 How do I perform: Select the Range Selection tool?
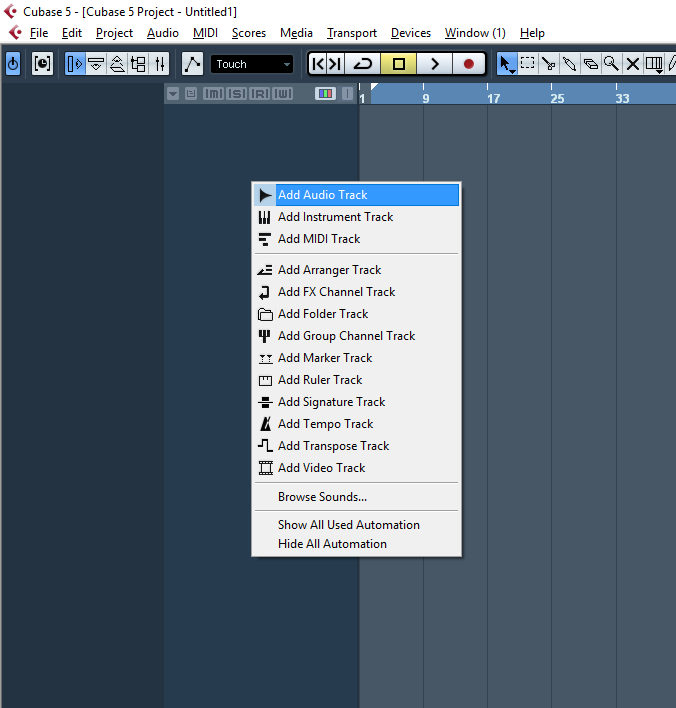point(527,64)
